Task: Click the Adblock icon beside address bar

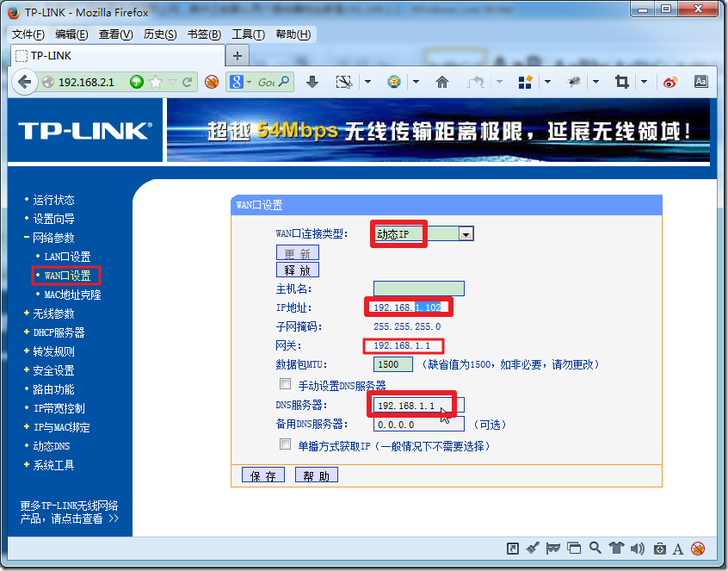Action: [212, 82]
